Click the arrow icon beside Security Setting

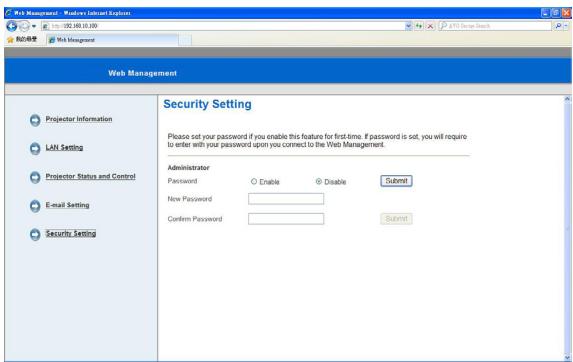tap(35, 234)
